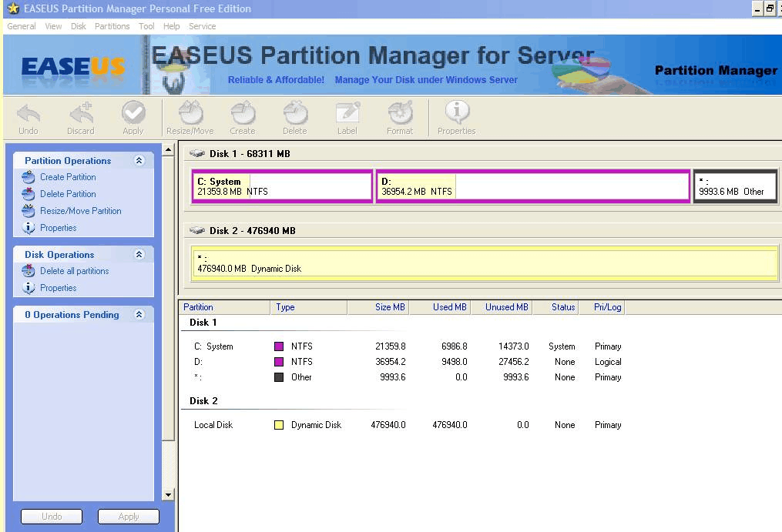
Task: Click the Properties icon under Disk Operations
Action: point(29,288)
